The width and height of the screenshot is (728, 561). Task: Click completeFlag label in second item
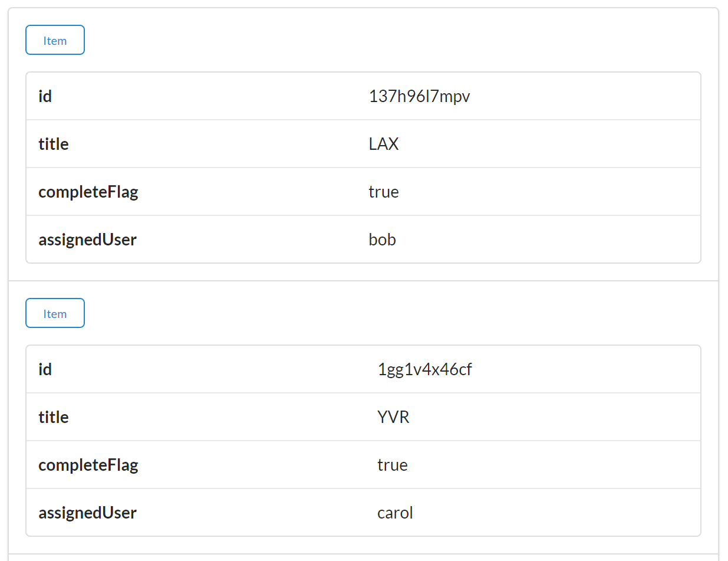[88, 465]
